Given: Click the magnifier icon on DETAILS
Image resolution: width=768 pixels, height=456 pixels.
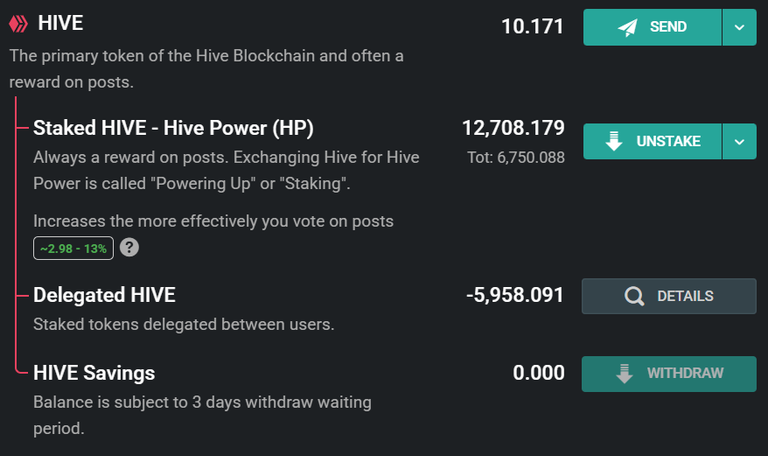Looking at the screenshot, I should click(x=634, y=296).
